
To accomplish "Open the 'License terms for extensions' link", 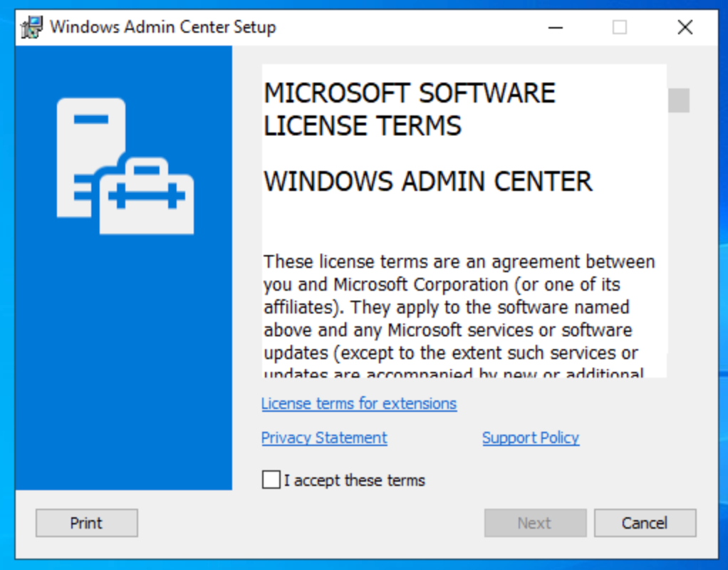I will coord(358,403).
